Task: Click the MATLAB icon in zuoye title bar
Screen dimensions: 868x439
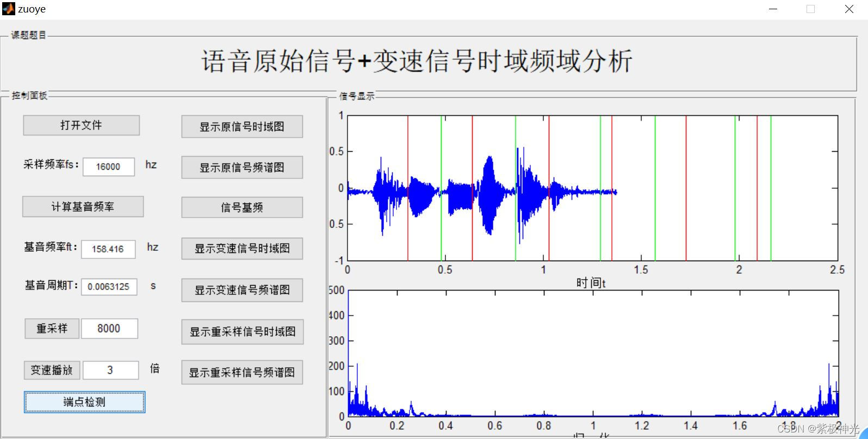Action: click(8, 9)
